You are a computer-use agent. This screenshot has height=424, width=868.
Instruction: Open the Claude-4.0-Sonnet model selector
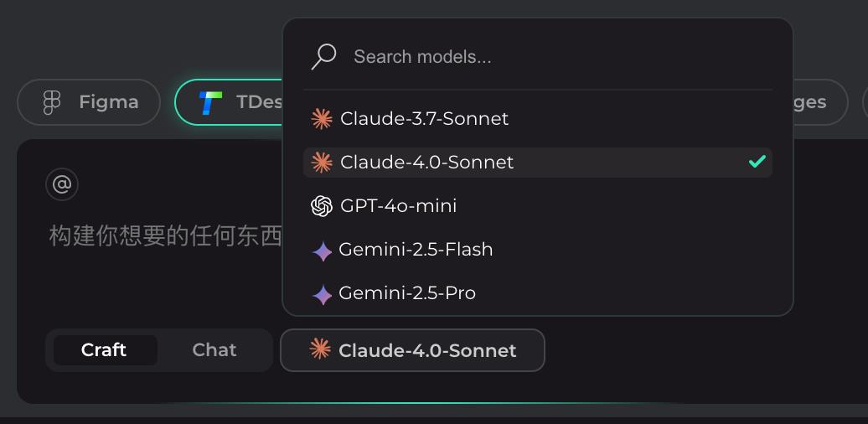(x=412, y=350)
